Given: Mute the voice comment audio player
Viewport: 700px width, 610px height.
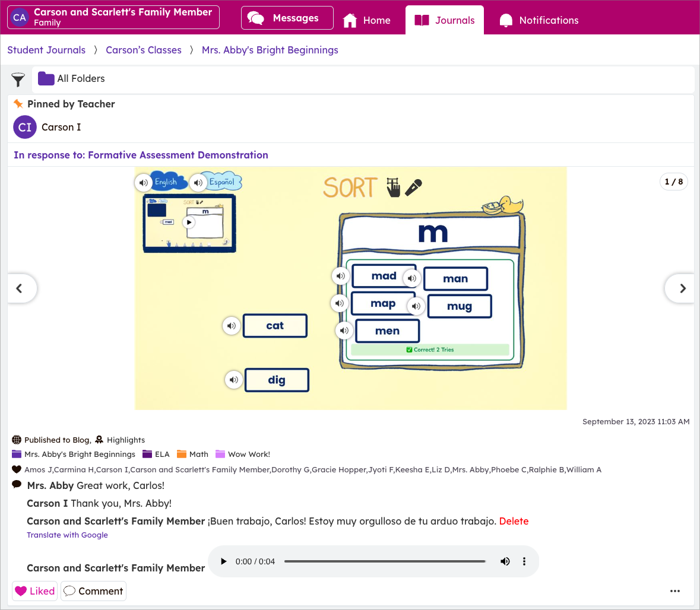Looking at the screenshot, I should click(505, 561).
